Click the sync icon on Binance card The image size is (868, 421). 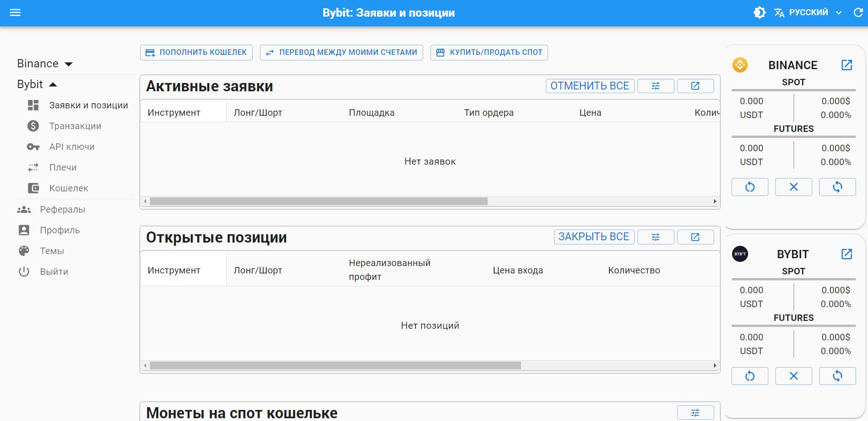click(838, 187)
